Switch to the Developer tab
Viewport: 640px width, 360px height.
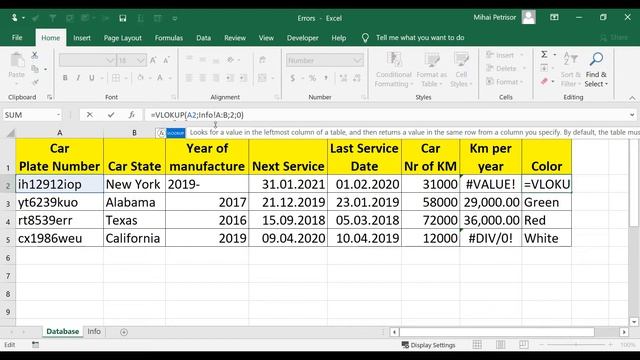pyautogui.click(x=302, y=38)
